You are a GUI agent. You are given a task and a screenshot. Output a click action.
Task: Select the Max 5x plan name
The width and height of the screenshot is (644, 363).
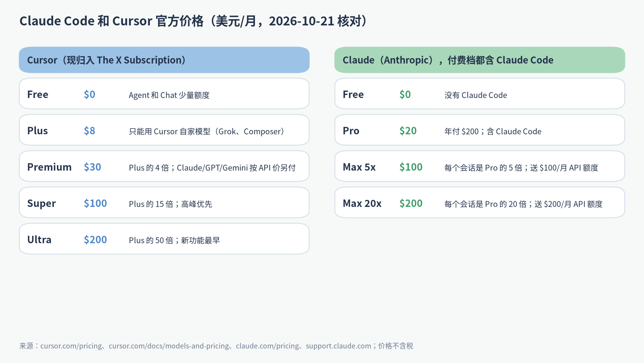(359, 167)
